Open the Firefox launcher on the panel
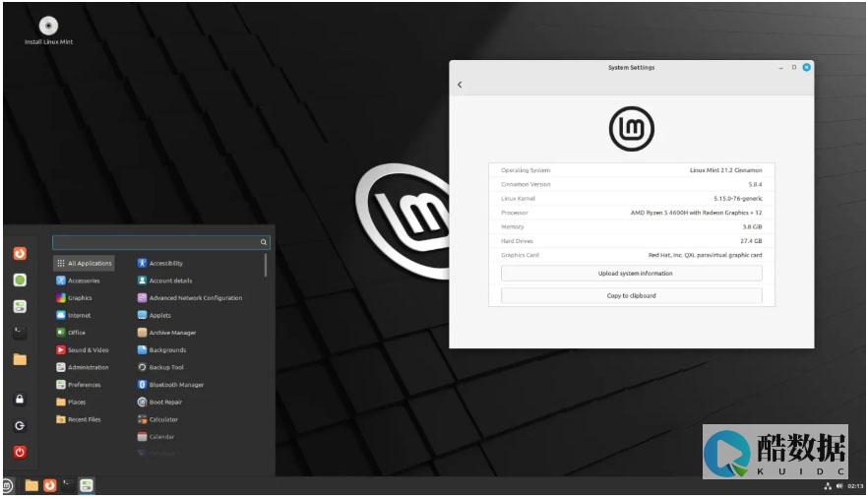The width and height of the screenshot is (868, 499). pos(50,485)
